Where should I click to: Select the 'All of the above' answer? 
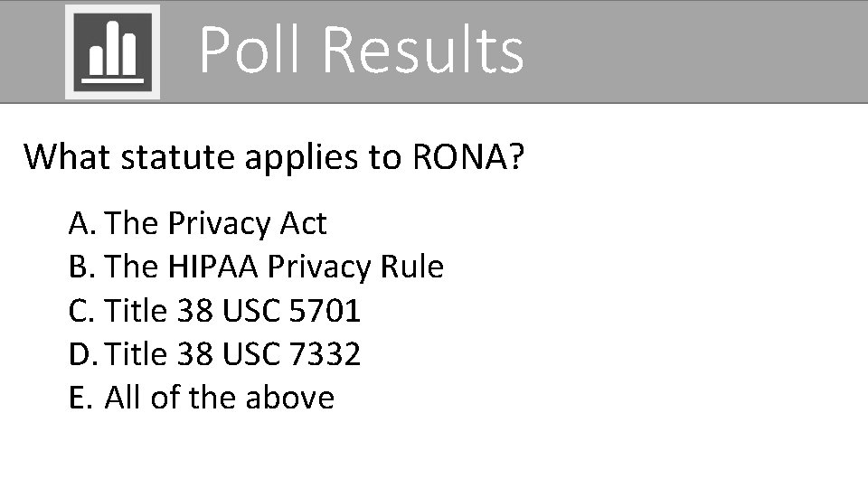click(219, 397)
